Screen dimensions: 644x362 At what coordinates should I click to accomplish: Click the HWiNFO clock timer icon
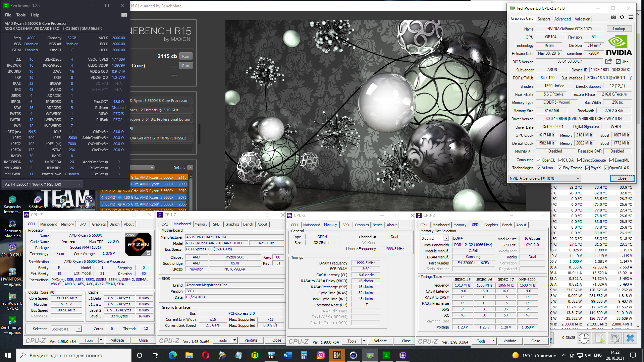[x=584, y=338]
